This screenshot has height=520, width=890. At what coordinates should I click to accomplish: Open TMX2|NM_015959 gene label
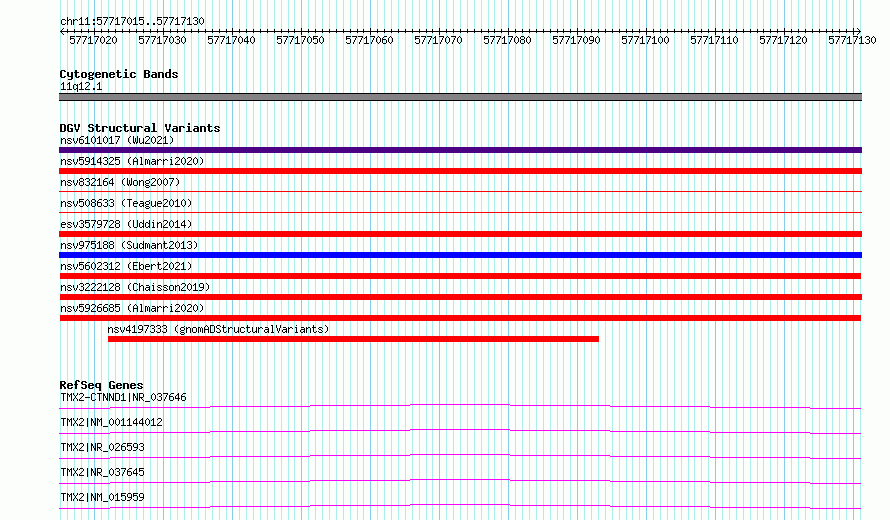pyautogui.click(x=102, y=497)
